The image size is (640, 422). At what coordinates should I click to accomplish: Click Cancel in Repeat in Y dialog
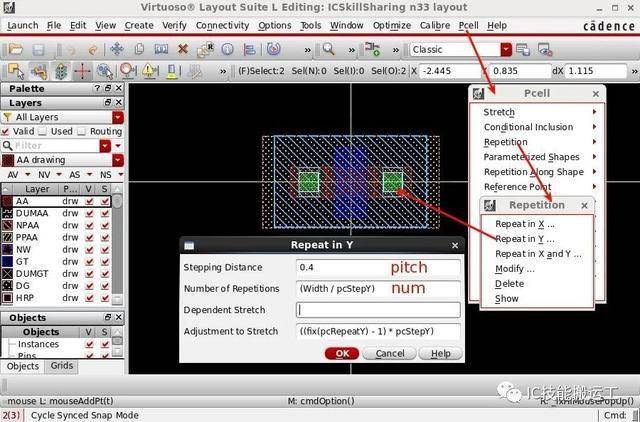390,353
